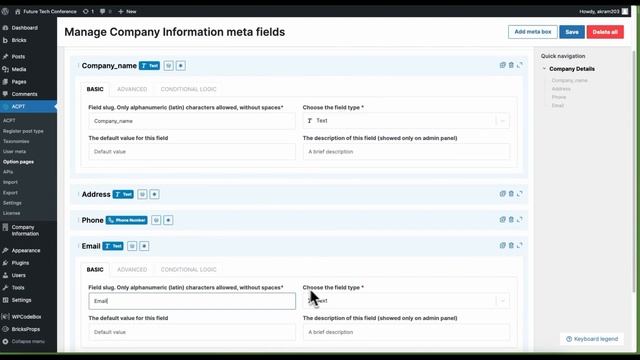The image size is (640, 360).
Task: Click the Tools wrench icon
Action: point(5,287)
